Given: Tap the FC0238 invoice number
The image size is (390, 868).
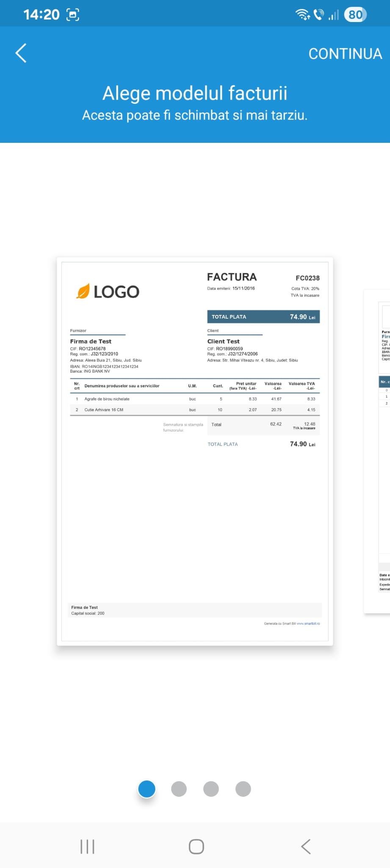Looking at the screenshot, I should click(307, 278).
